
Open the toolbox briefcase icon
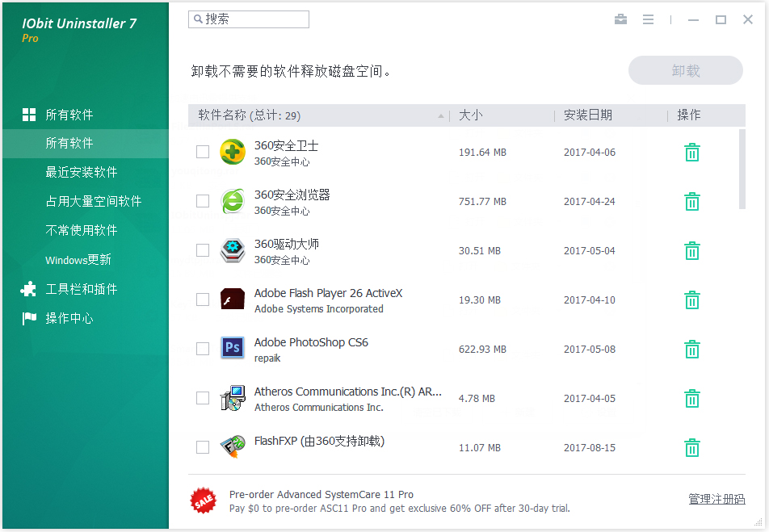coord(621,19)
